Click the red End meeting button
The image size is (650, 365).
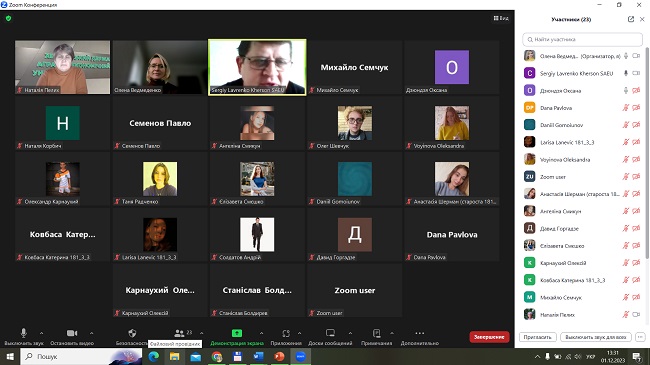pos(489,337)
